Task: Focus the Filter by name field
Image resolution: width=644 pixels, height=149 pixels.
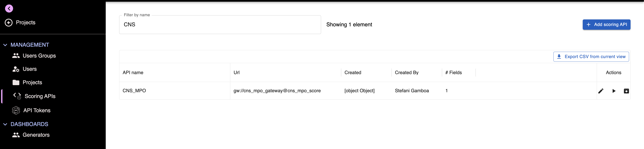Action: (x=220, y=24)
